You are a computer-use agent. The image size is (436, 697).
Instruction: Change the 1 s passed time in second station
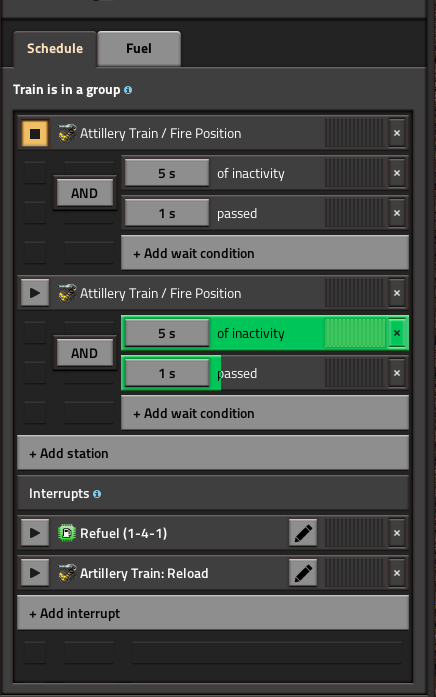coord(167,373)
